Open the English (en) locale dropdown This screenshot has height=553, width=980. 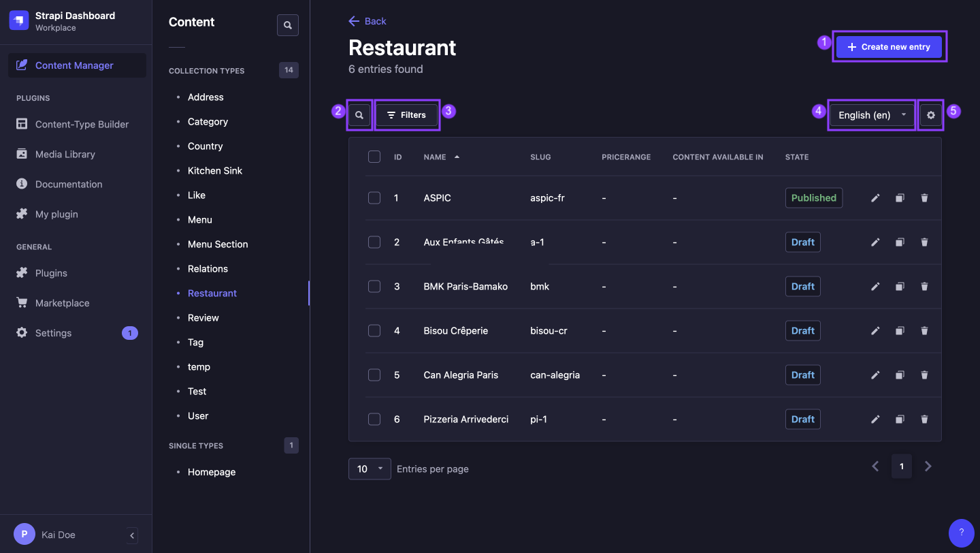(x=871, y=114)
